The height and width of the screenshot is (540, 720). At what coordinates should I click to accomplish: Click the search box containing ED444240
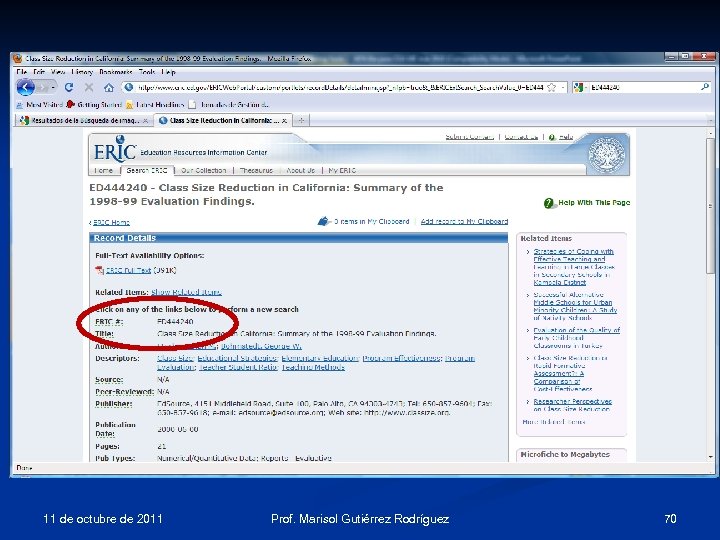pos(642,87)
